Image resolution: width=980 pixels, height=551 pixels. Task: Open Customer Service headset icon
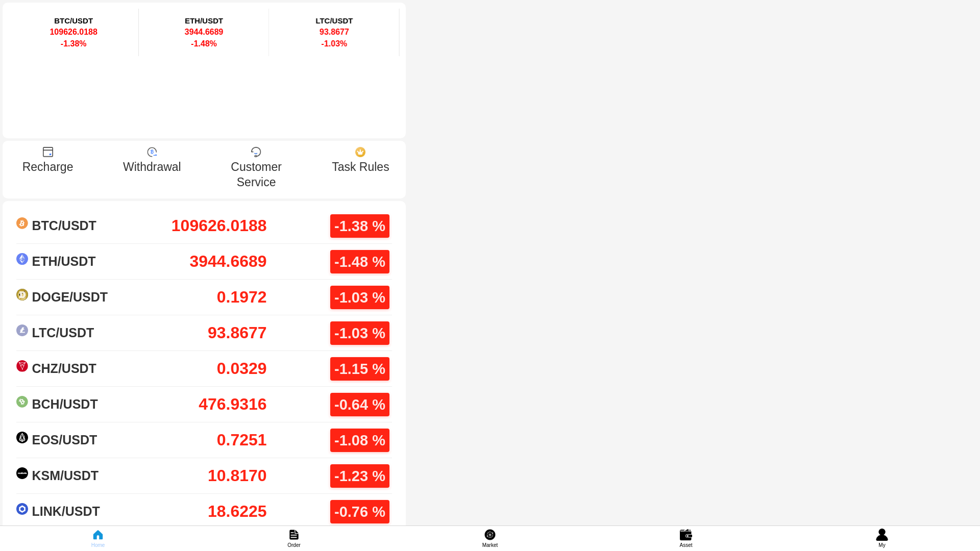pyautogui.click(x=256, y=152)
